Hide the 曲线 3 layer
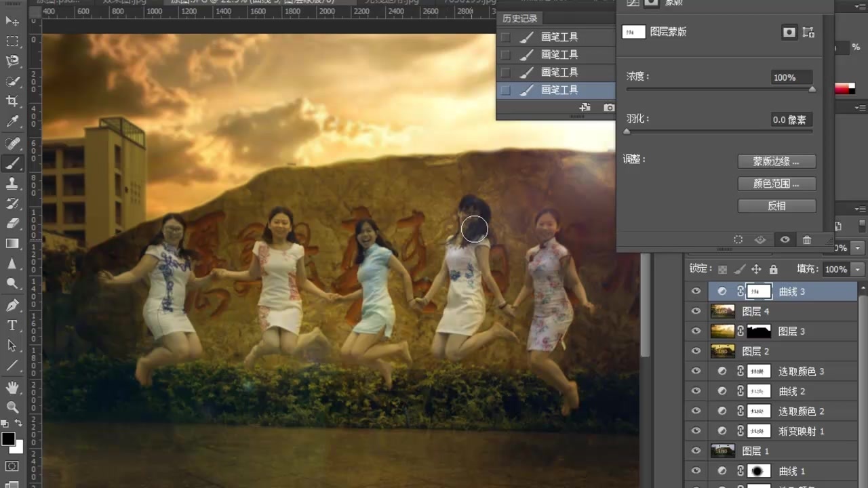Viewport: 868px width, 488px height. click(696, 291)
